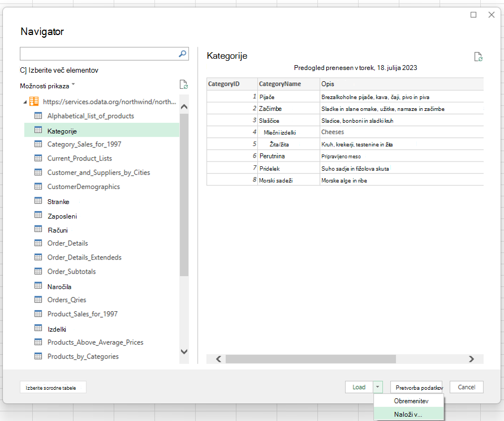Image resolution: width=504 pixels, height=421 pixels.
Task: Cancel the Navigator dialog
Action: [x=466, y=387]
